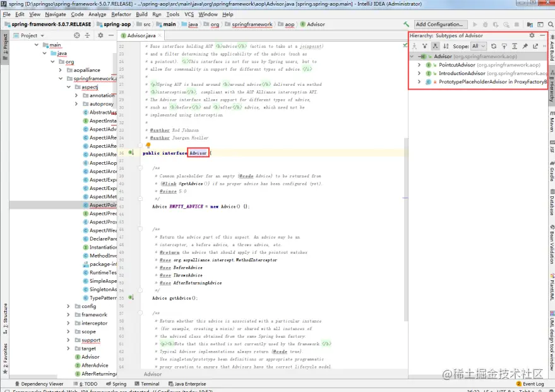Select the interceptor package in the project tree
Image resolution: width=555 pixels, height=392 pixels.
pos(91,323)
